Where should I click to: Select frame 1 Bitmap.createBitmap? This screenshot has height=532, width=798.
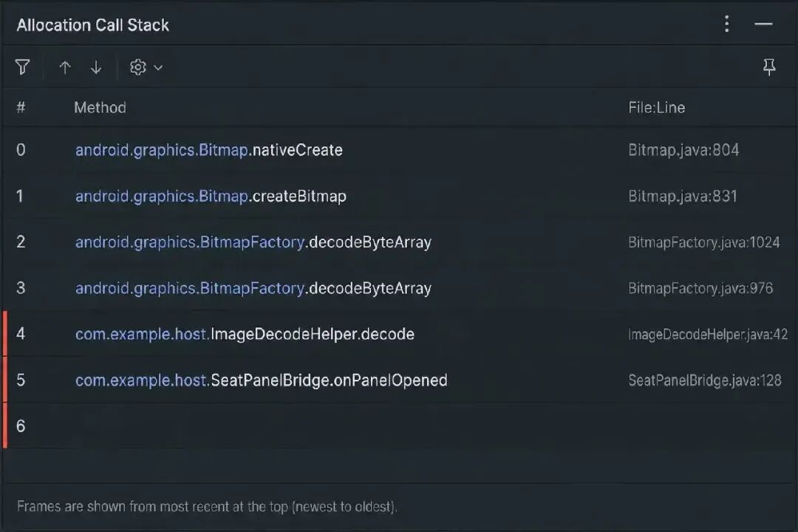coord(399,196)
